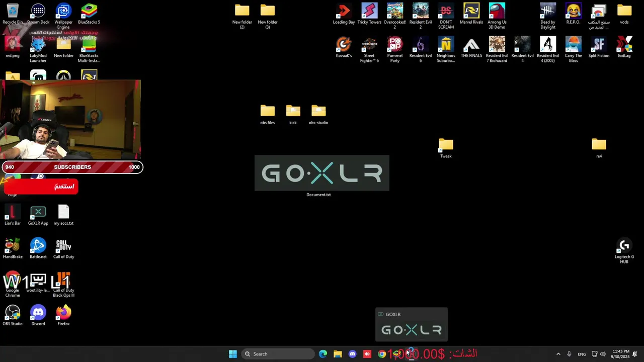This screenshot has height=362, width=644.
Task: Select the Tricky Towers game icon
Action: tap(369, 14)
